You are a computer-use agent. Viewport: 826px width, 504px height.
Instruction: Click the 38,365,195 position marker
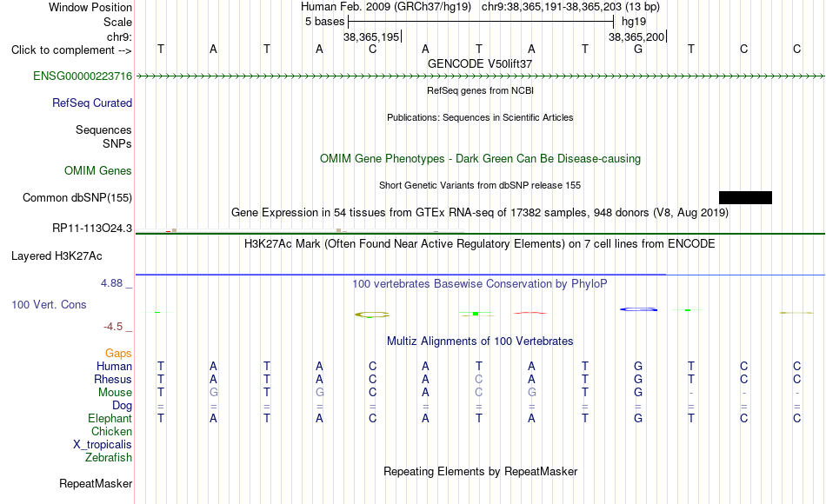click(x=372, y=36)
